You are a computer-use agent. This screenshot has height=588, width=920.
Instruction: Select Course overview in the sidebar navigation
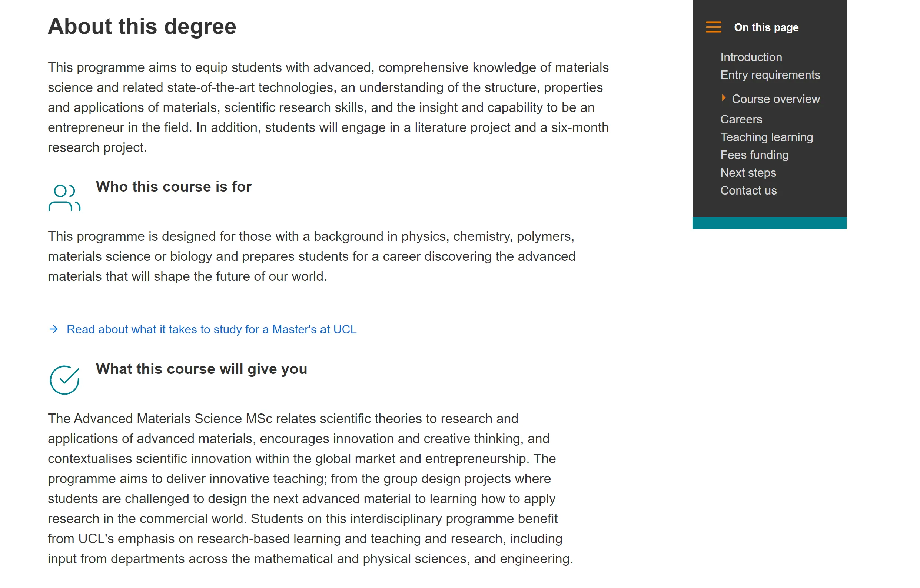click(775, 99)
